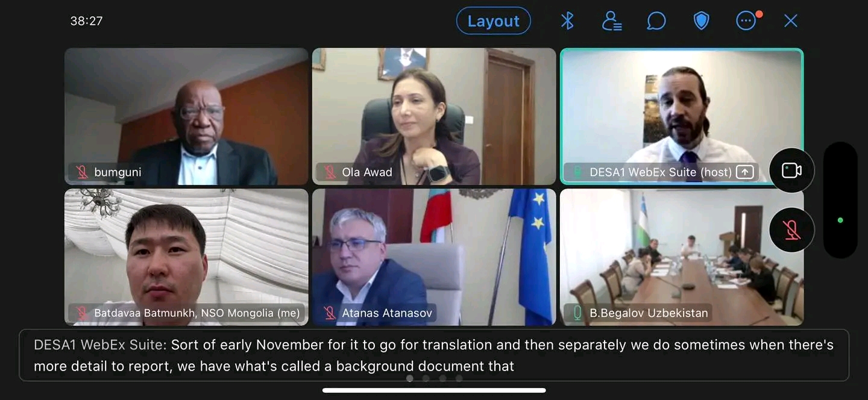Tap the closed captions text panel
The height and width of the screenshot is (400, 868).
[434, 355]
